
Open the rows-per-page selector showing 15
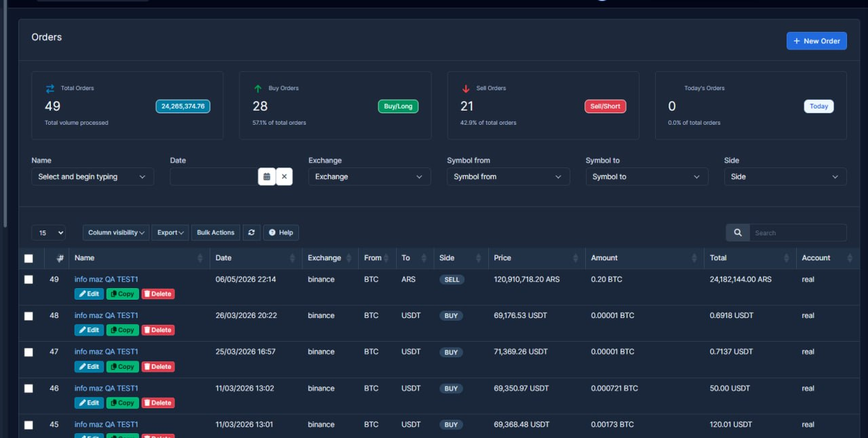coord(48,233)
